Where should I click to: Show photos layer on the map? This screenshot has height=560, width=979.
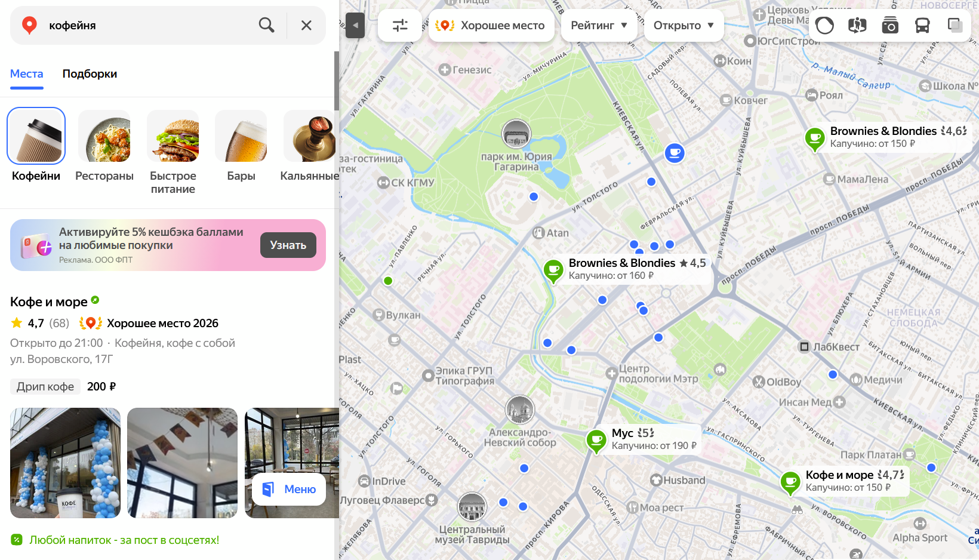(x=890, y=25)
